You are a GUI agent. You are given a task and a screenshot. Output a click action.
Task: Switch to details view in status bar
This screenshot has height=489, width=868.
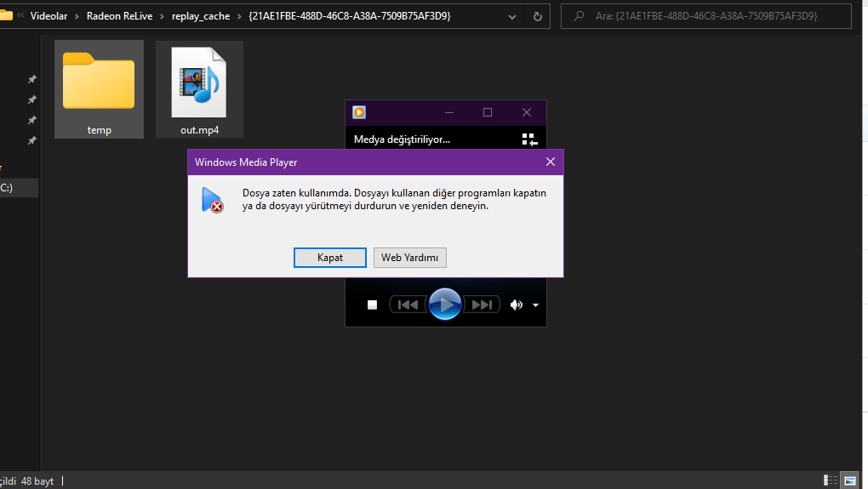(x=831, y=480)
